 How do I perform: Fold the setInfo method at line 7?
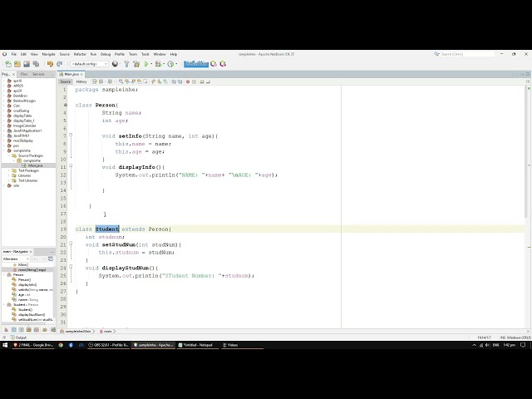[71, 135]
